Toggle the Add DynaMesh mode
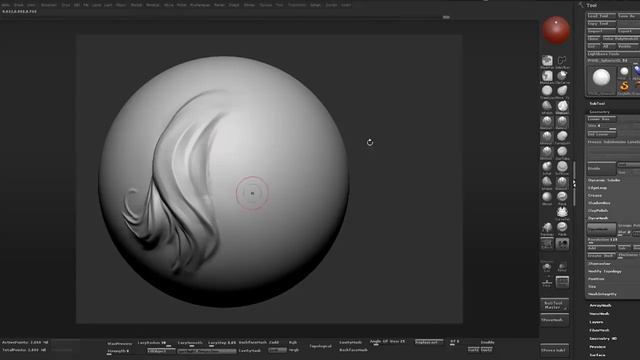This screenshot has width=640, height=360. click(601, 248)
